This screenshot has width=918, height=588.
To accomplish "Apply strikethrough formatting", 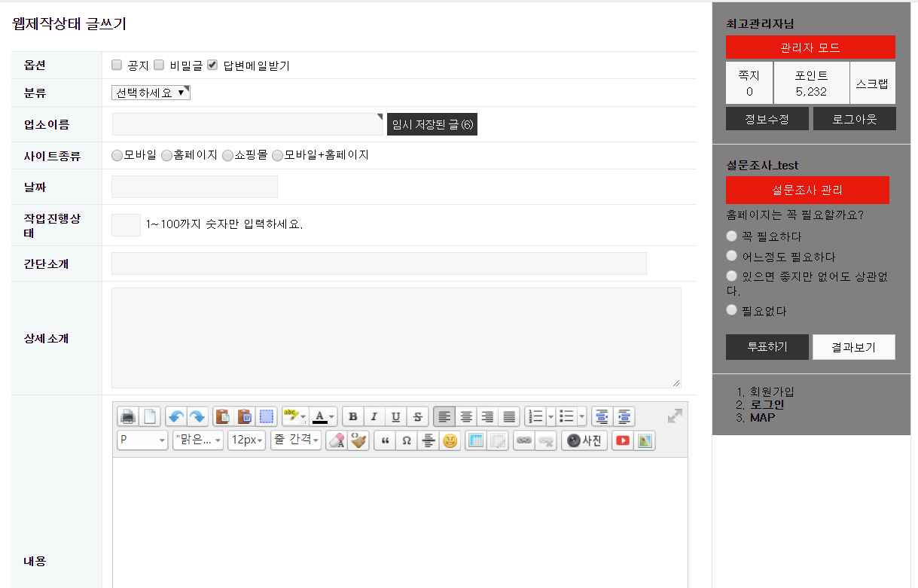I will point(417,416).
